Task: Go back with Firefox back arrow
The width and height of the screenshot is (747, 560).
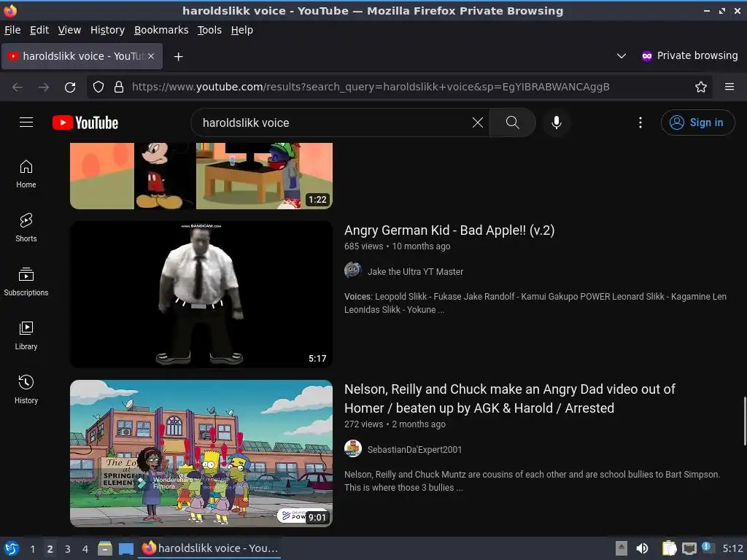Action: [x=18, y=87]
